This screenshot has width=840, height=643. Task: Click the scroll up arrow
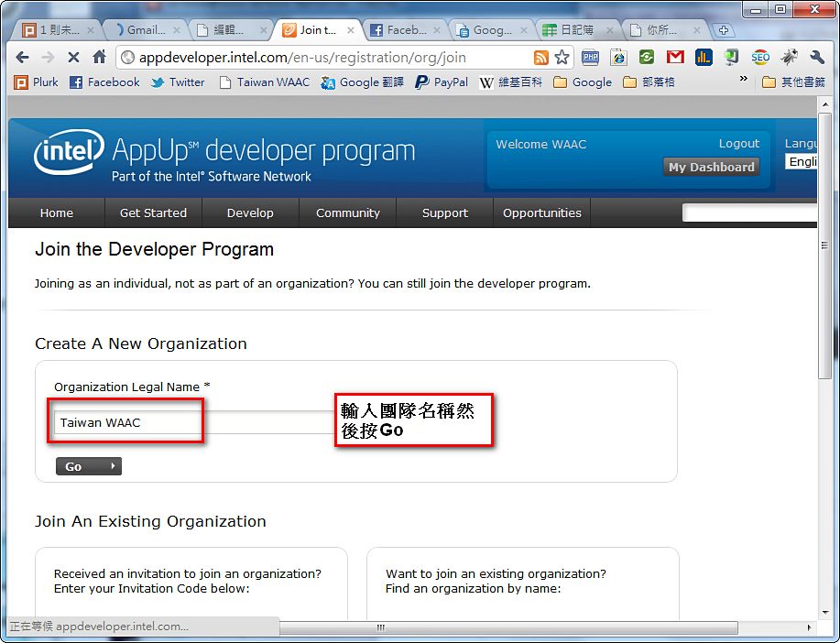point(825,104)
